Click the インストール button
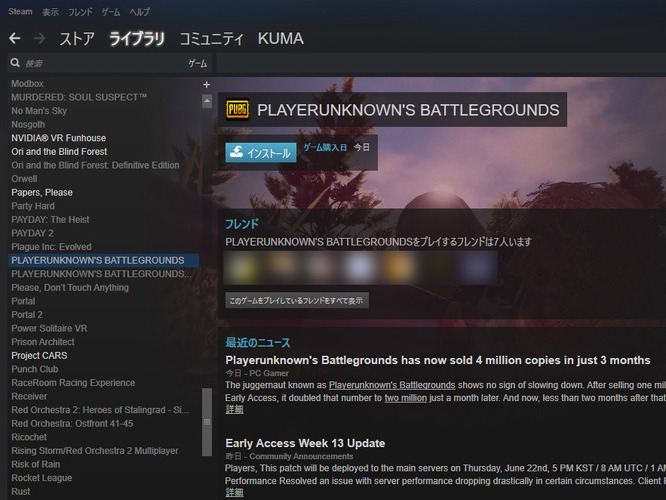This screenshot has width=666, height=500. [261, 153]
